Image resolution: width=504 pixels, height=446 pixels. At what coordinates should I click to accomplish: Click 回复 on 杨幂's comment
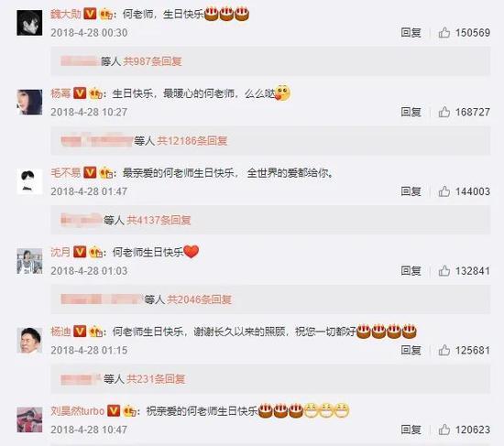tap(411, 112)
